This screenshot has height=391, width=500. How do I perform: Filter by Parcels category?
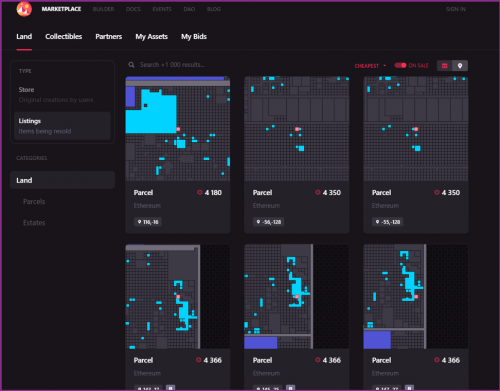[x=34, y=202]
